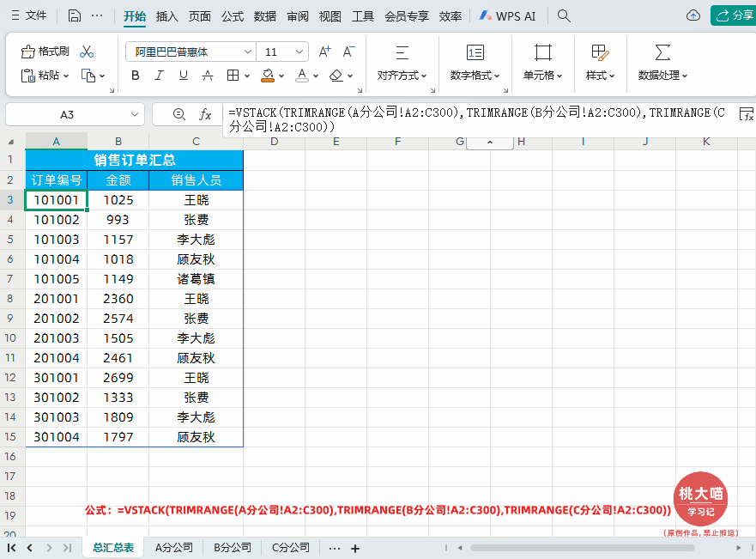Switch to the 数据 ribbon tab
The width and height of the screenshot is (756, 559).
click(x=265, y=16)
